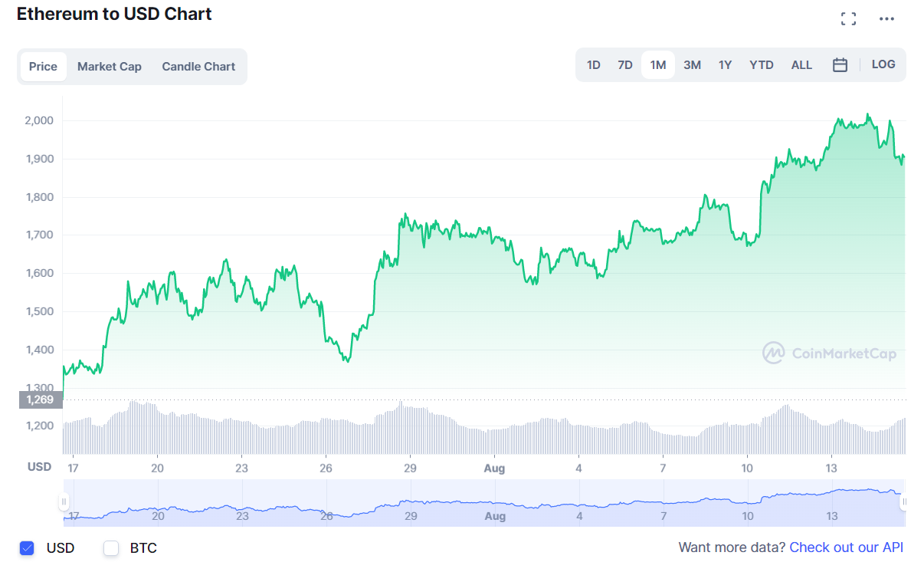Select the 7D timeframe button
Viewport: 924px width, 572px height.
click(x=625, y=64)
